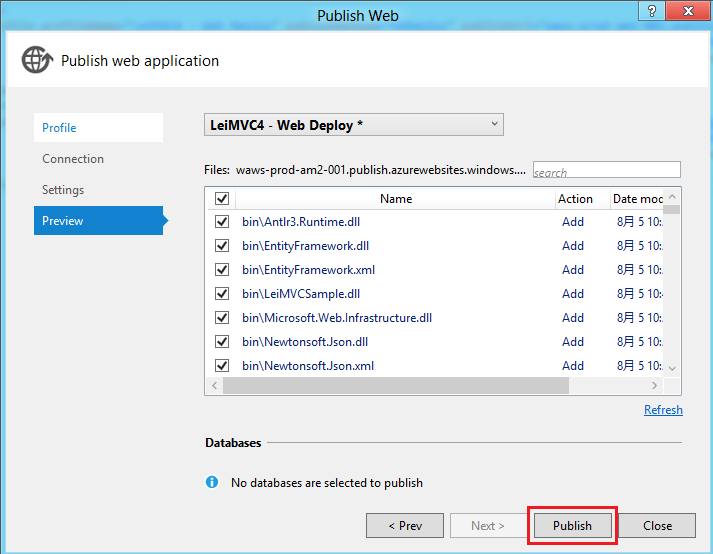Click the waws-prod-am2-001 publish server path text
Screen dimensions: 713x554
coord(381,170)
